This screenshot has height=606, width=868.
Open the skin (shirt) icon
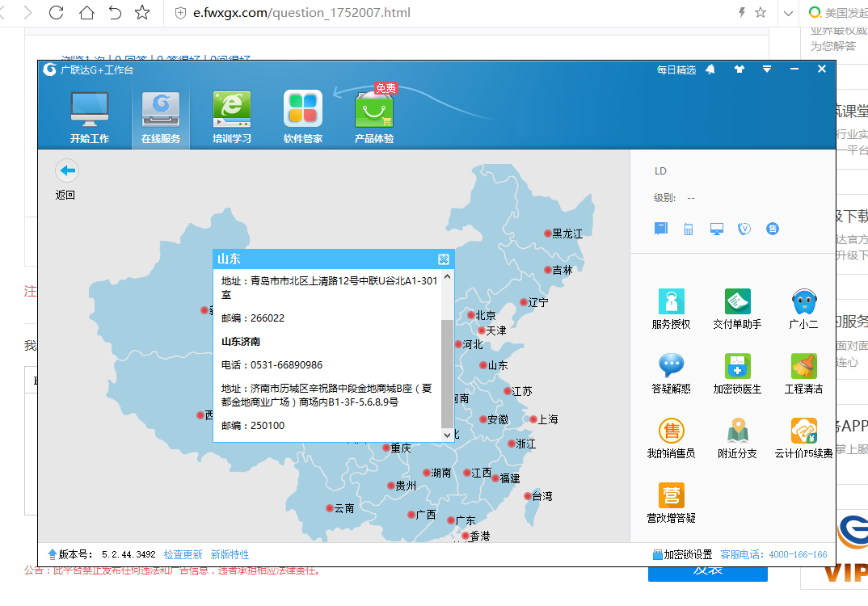click(739, 69)
